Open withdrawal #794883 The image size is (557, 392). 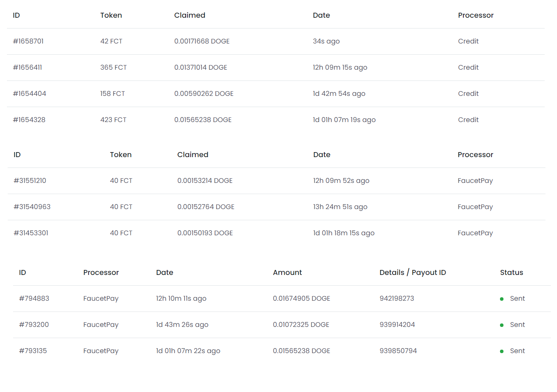[x=34, y=298]
